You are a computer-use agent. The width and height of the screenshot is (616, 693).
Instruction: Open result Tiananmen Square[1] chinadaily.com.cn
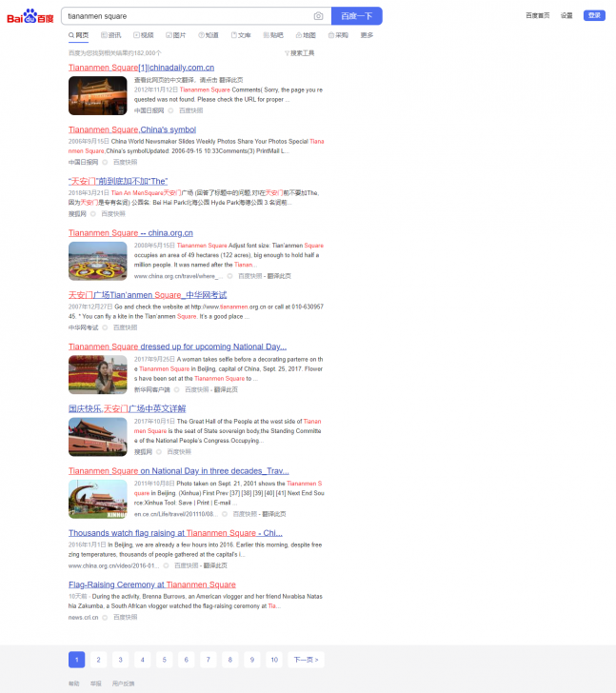(142, 68)
